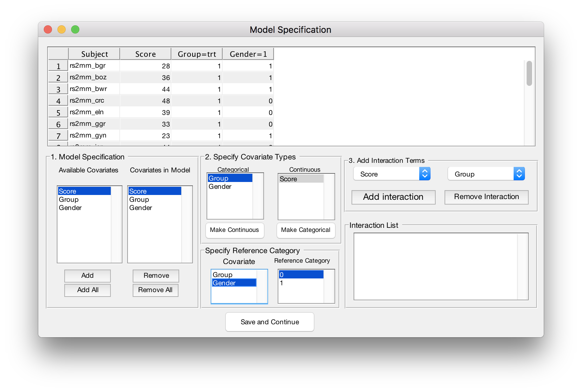
Task: Click the Score column header
Action: [x=145, y=54]
